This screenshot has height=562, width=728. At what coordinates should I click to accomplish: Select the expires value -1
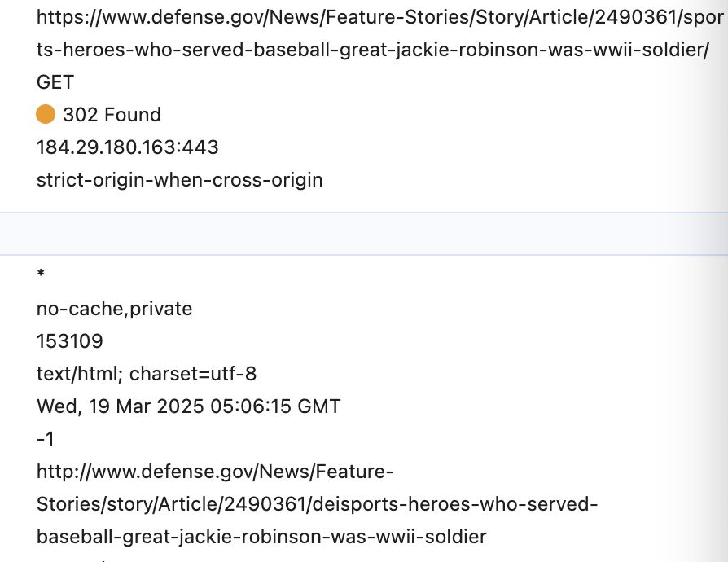(x=46, y=439)
